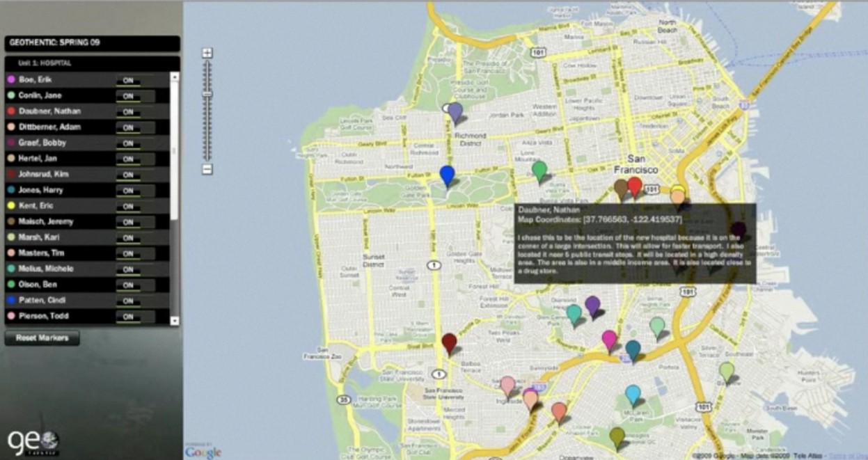868x460 pixels.
Task: Select the brown marker beside the red pin
Action: tap(621, 188)
